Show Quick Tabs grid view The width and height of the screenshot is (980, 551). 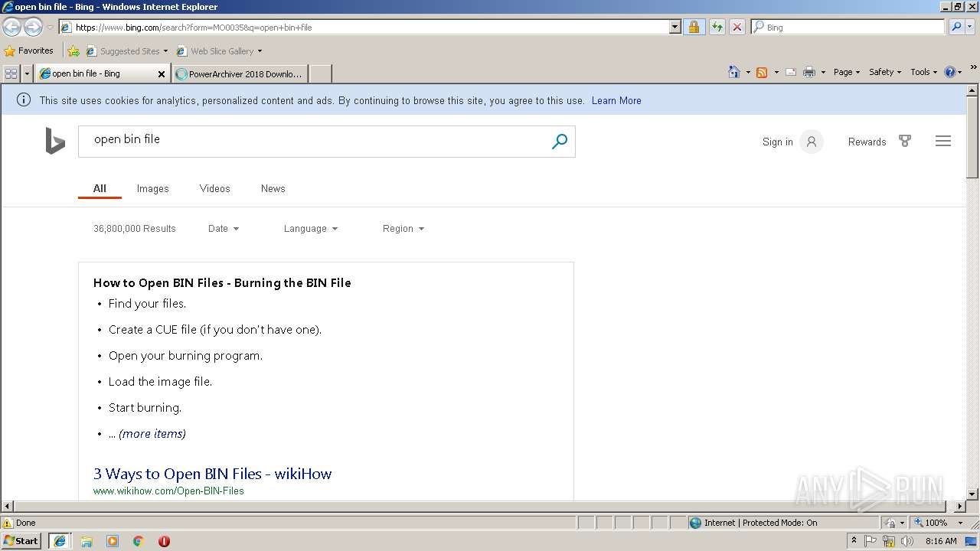click(11, 73)
